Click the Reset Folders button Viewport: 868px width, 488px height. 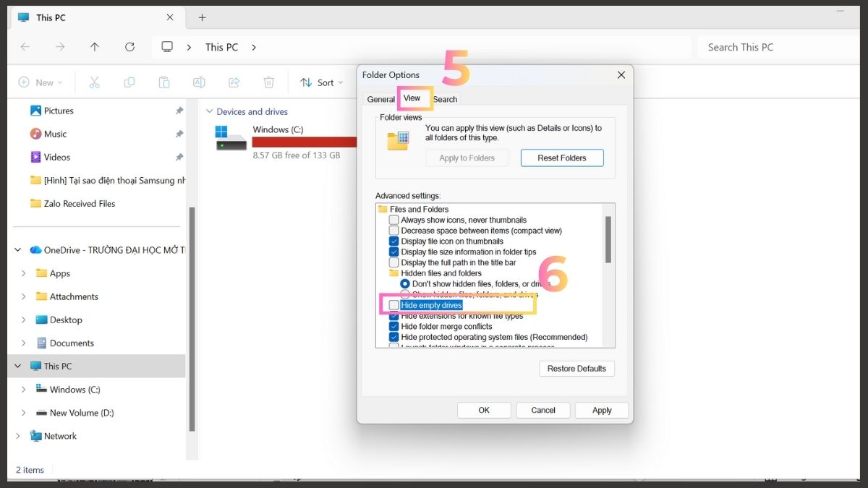562,158
